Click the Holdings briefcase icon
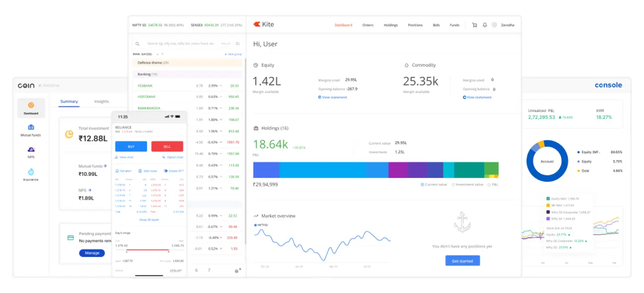644x293 pixels. pos(256,128)
